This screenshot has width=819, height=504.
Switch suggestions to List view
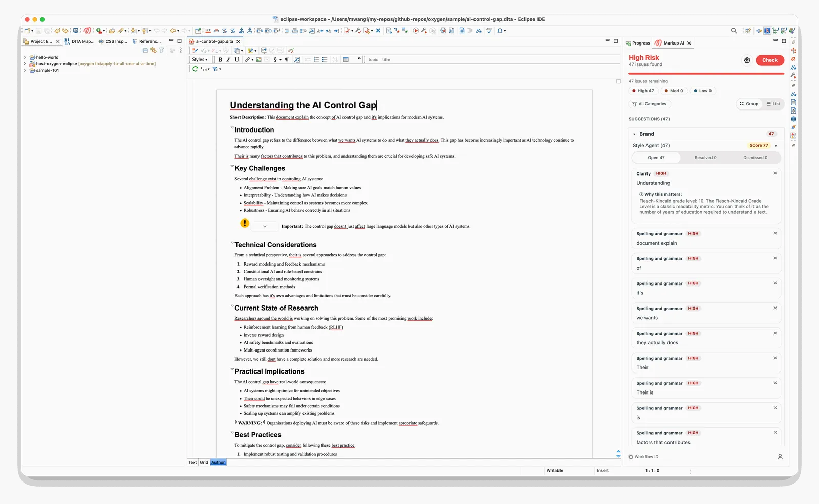(773, 104)
